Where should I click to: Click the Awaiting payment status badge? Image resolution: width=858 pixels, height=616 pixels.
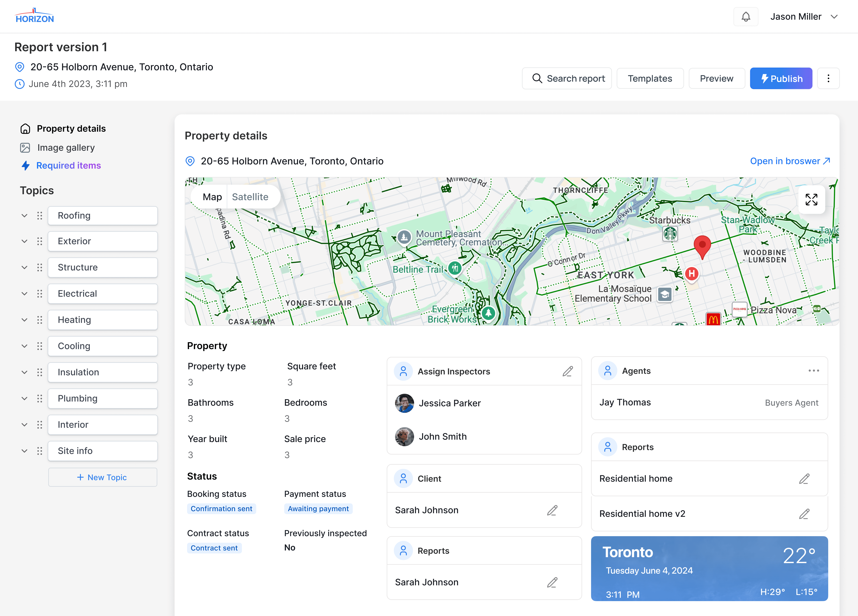[x=318, y=509]
